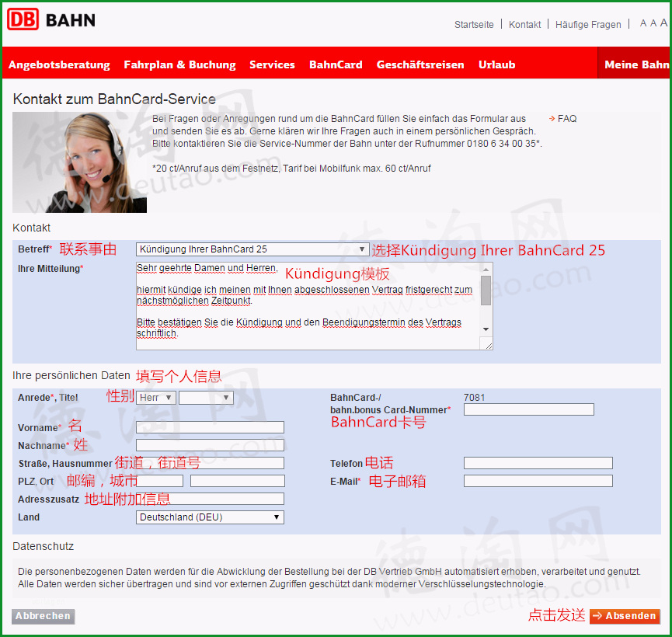Click the message box scroll-up arrow
672x637 pixels.
(x=486, y=270)
